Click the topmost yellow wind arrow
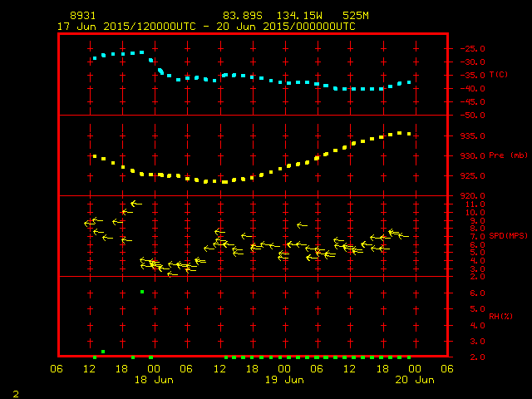Viewport: 532px width, 399px height. click(x=136, y=203)
